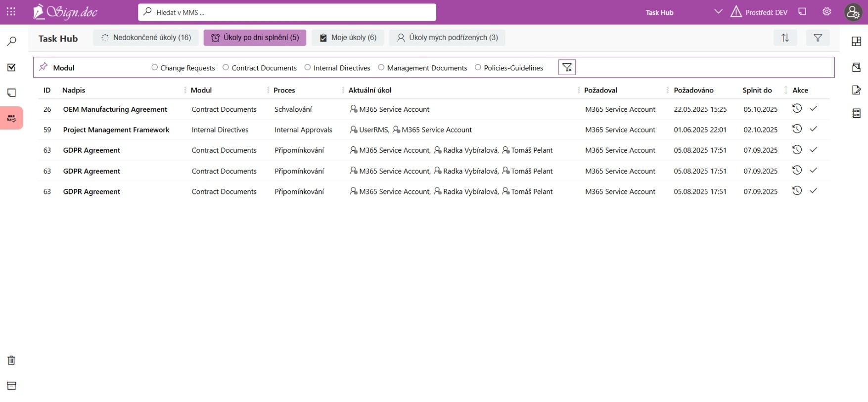The image size is (868, 402).
Task: Click the Úkoly mých podřízených button
Action: pyautogui.click(x=447, y=38)
